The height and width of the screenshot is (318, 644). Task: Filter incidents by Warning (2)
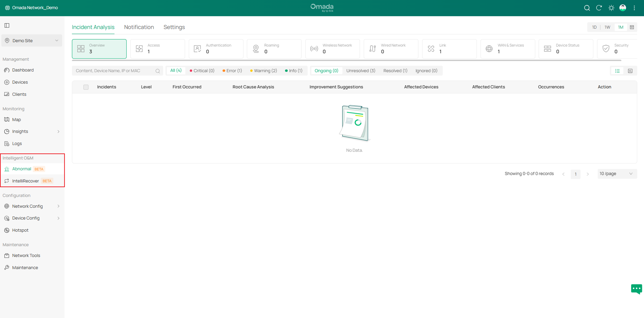click(x=264, y=71)
